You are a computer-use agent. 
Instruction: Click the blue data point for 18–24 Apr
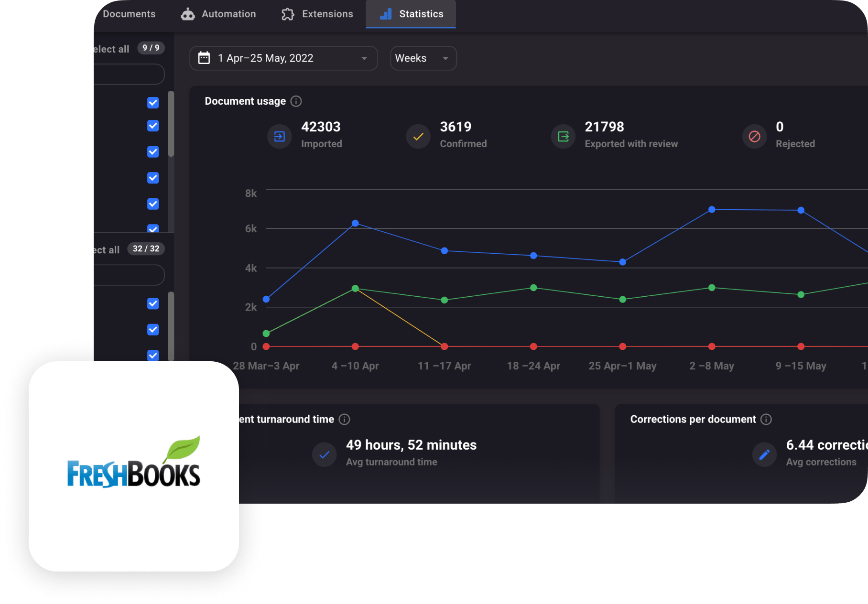click(x=533, y=256)
